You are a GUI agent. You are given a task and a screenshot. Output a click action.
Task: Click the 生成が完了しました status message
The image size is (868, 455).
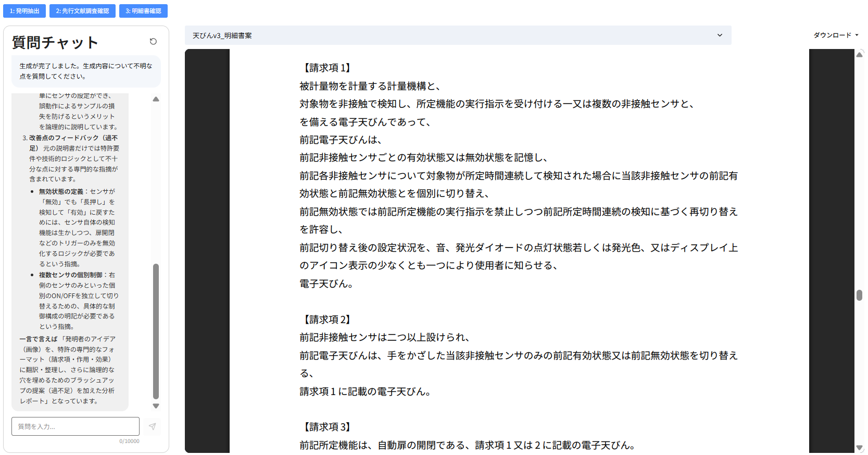point(86,71)
